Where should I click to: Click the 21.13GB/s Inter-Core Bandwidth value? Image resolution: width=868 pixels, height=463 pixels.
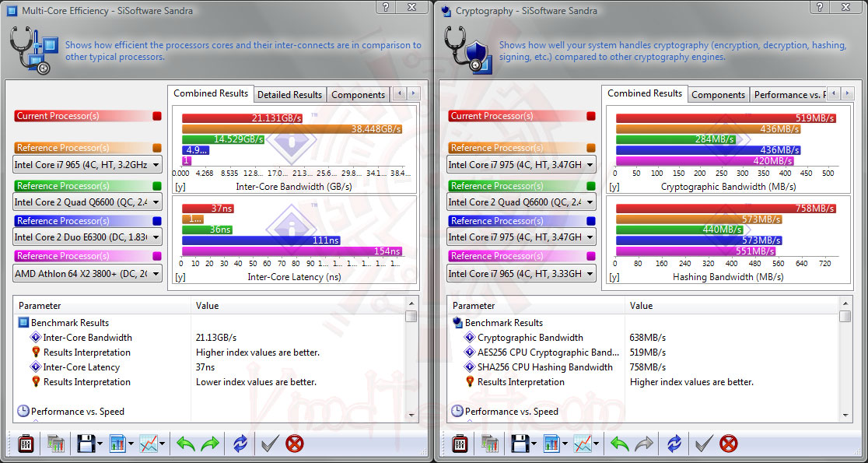[216, 337]
